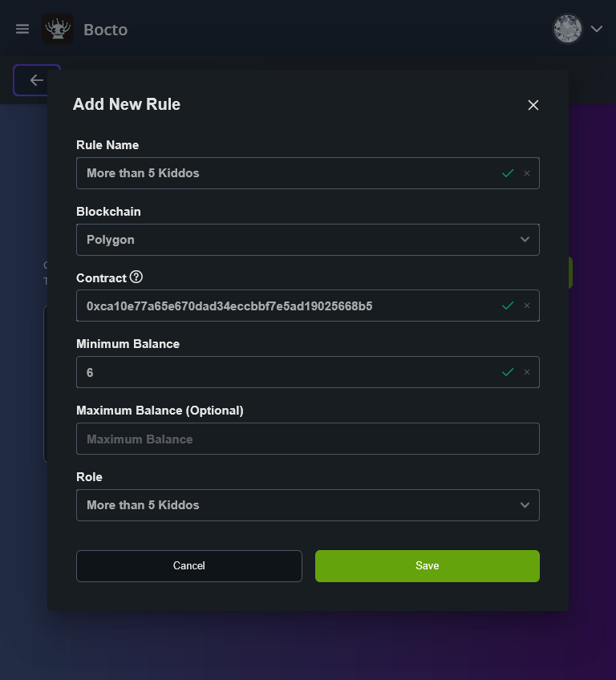Expand the account menu chevron
The width and height of the screenshot is (616, 680).
click(x=597, y=29)
